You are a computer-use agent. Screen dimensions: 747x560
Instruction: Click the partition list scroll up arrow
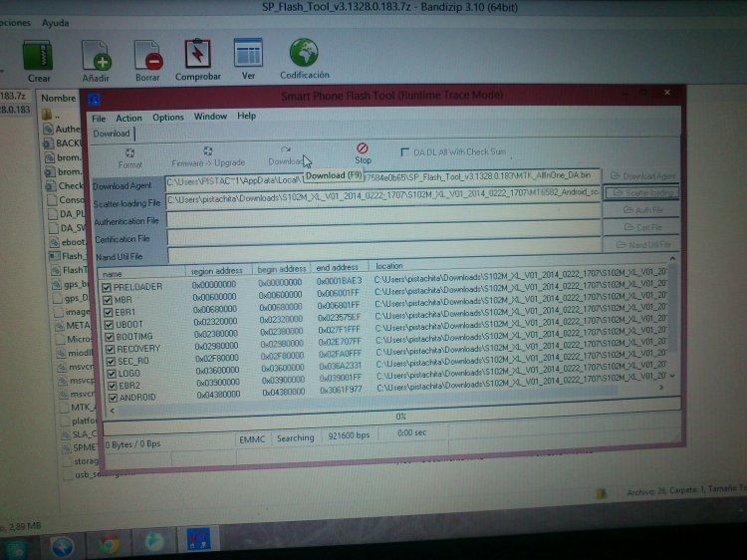pyautogui.click(x=672, y=258)
